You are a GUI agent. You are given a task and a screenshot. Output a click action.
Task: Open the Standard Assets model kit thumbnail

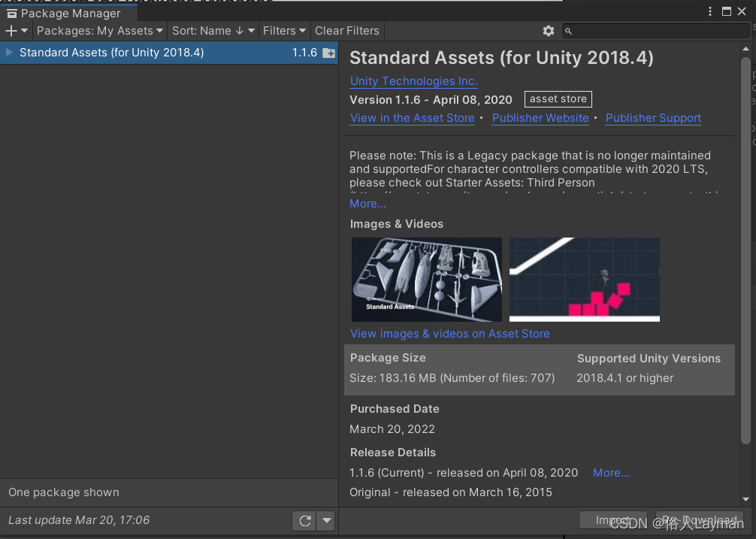coord(427,280)
